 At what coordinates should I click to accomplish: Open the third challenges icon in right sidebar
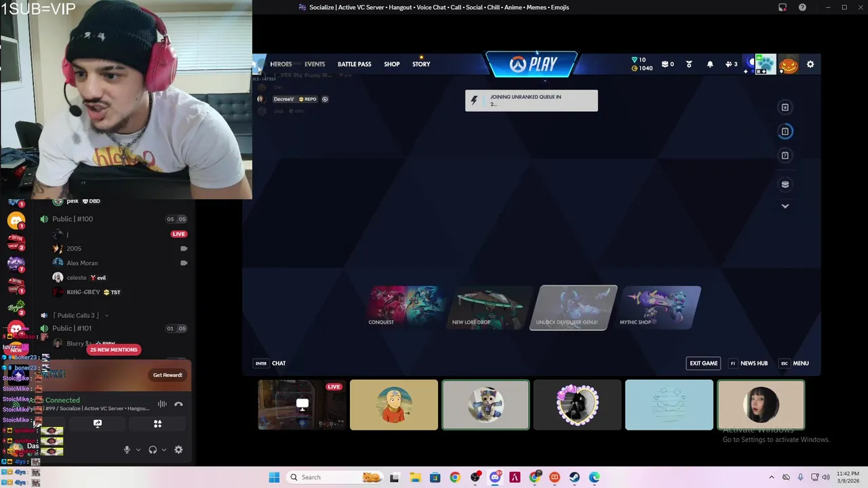point(785,155)
